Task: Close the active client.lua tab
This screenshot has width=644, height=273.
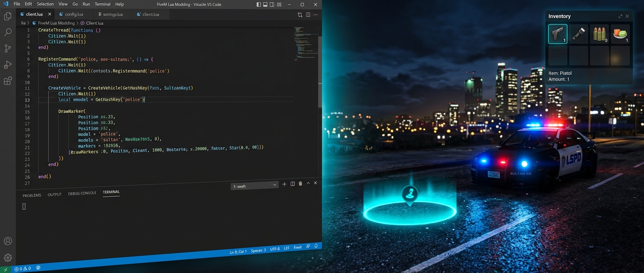Action: tap(50, 14)
